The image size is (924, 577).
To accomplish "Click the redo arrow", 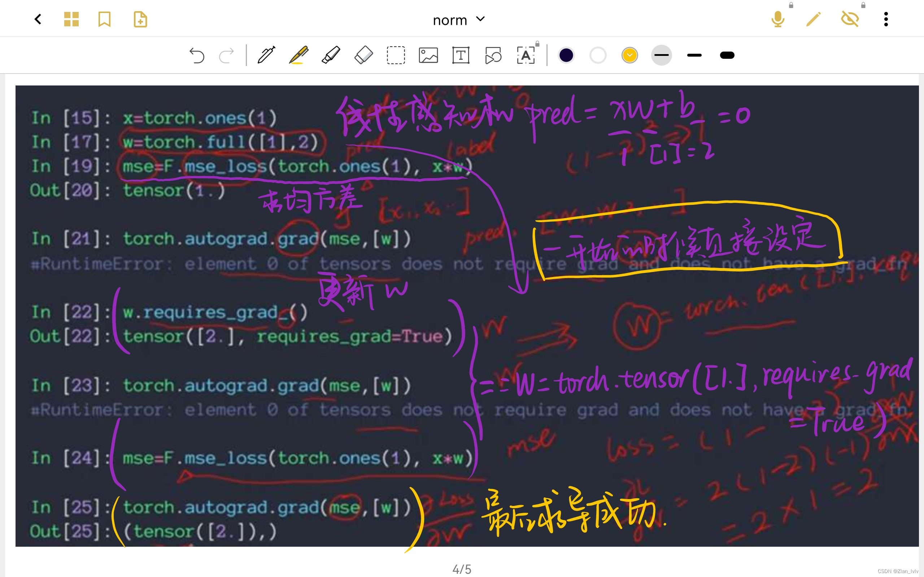I will tap(226, 55).
